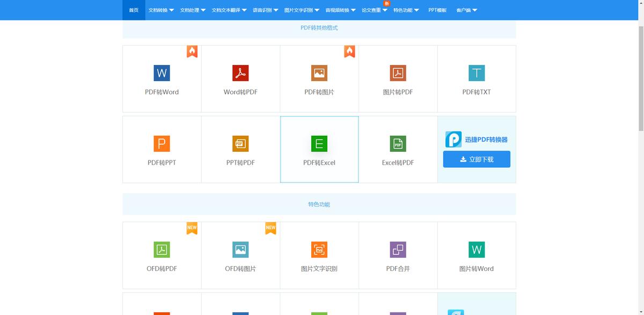Click the PDF转Excel green E icon
Screen dimensions: 644x315
319,144
